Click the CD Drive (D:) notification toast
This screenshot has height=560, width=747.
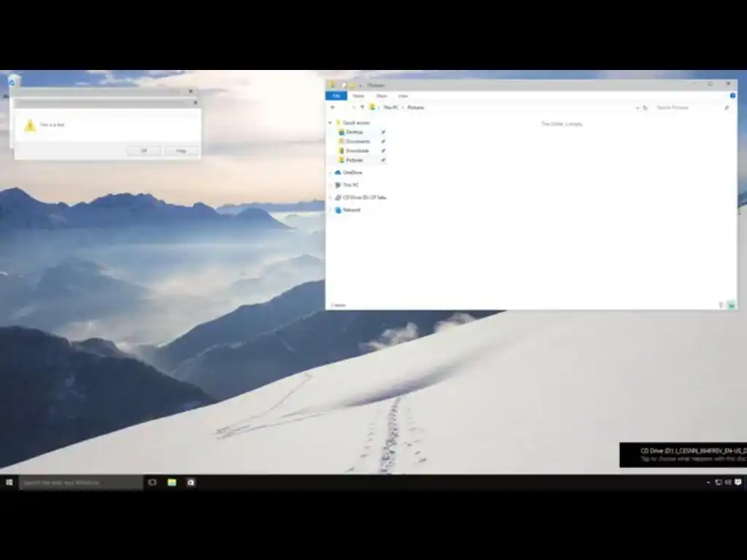(683, 455)
